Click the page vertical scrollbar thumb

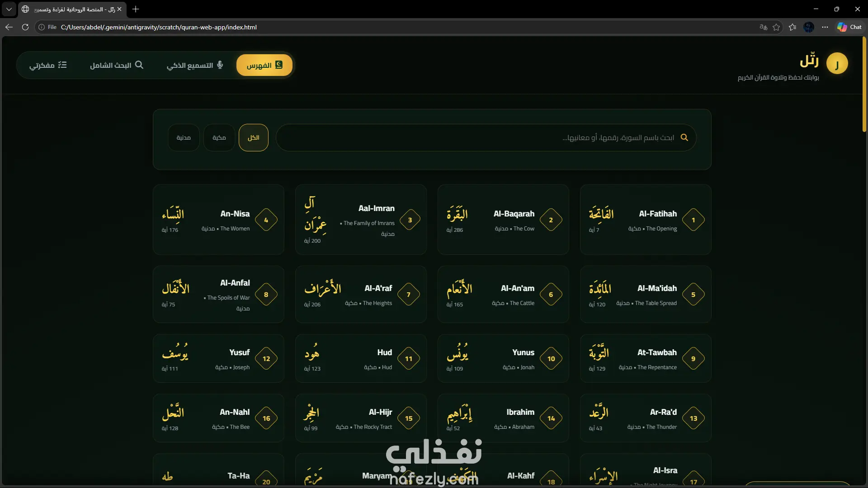pos(864,84)
